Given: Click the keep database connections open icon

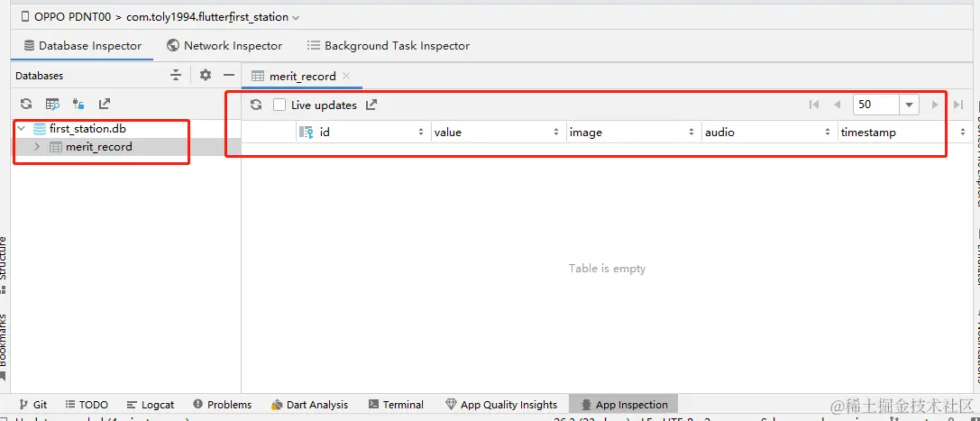Looking at the screenshot, I should coord(78,105).
